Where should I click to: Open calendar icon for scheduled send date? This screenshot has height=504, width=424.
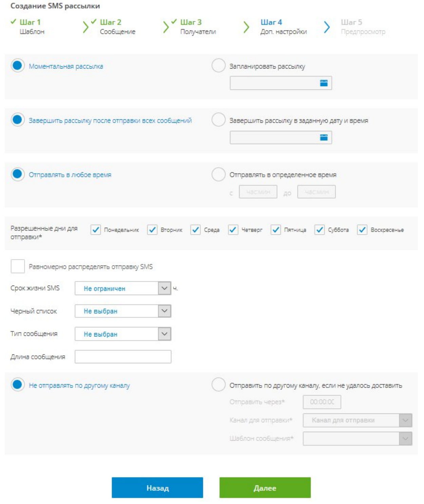click(324, 83)
